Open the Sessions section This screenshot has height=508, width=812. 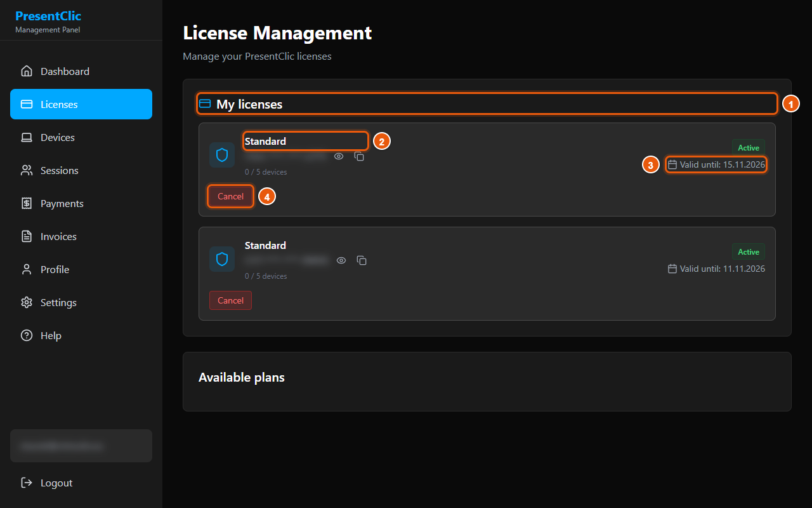[x=81, y=170]
